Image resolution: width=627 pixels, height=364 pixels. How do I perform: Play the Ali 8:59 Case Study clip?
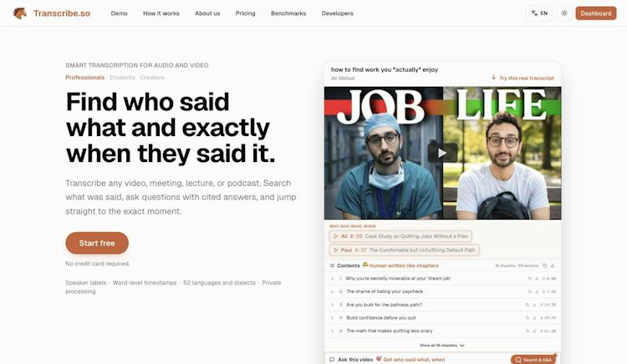[x=400, y=236]
